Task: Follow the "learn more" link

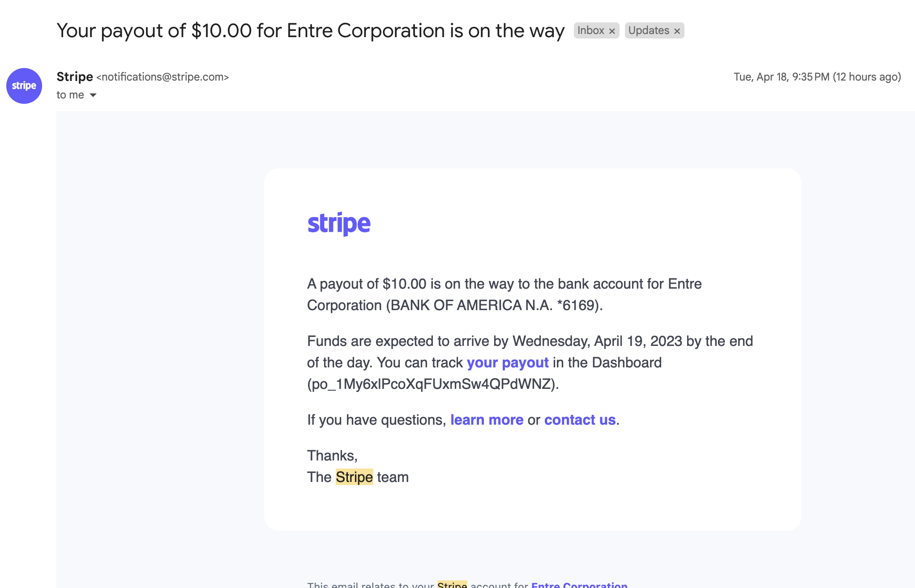Action: pos(487,420)
